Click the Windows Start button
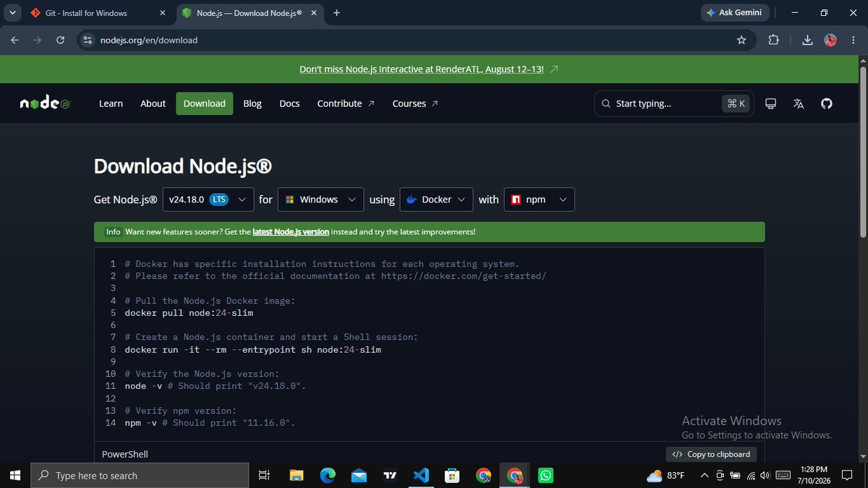 (14, 475)
